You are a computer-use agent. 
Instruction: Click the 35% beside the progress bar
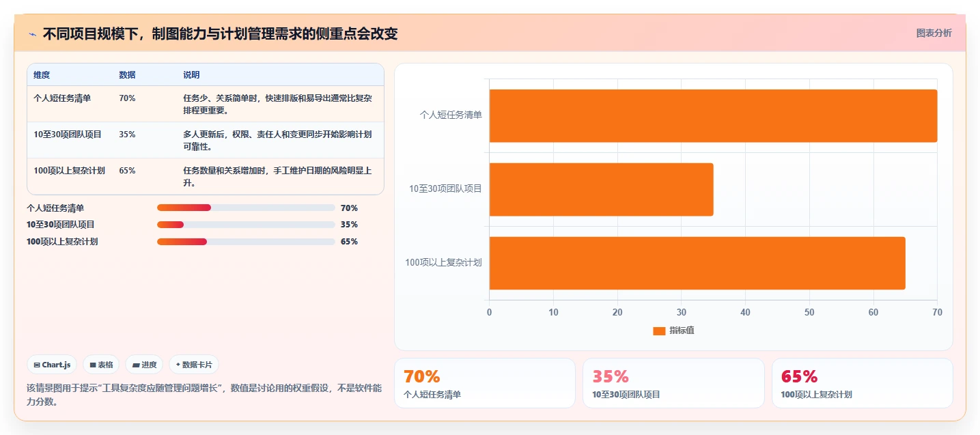tap(349, 225)
